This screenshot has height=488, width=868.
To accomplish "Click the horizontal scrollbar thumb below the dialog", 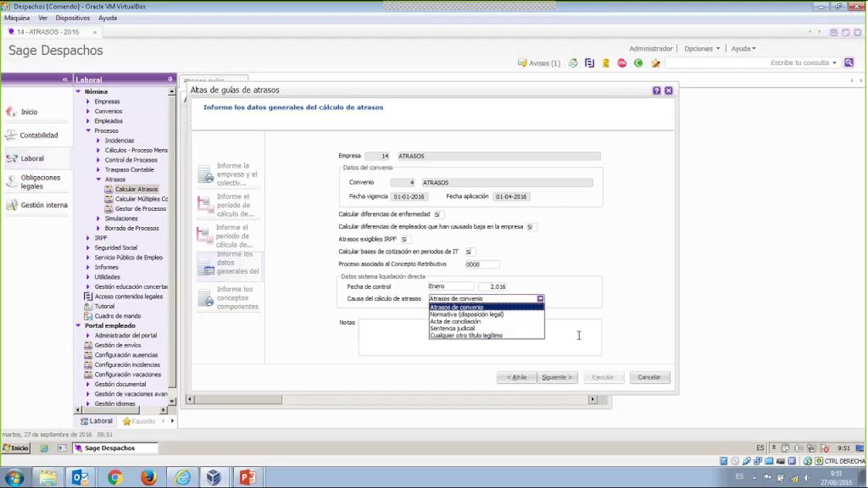I will pos(238,399).
